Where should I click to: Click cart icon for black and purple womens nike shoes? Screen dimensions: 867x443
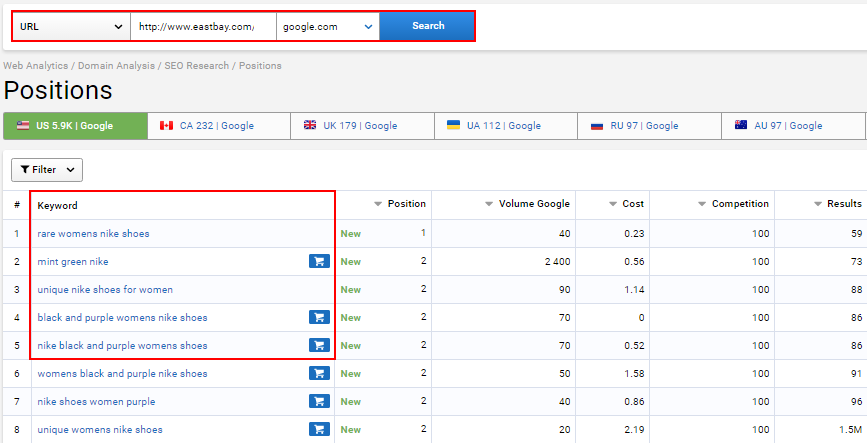coord(319,317)
